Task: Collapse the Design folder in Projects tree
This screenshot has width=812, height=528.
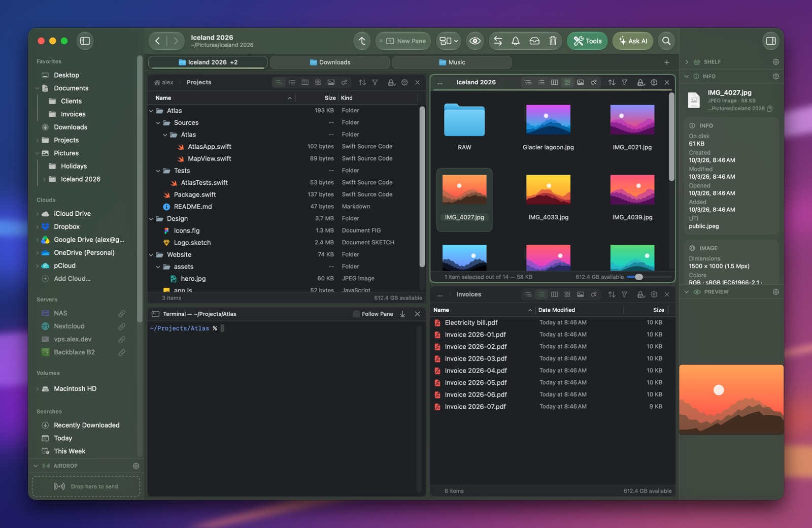Action: (x=151, y=219)
